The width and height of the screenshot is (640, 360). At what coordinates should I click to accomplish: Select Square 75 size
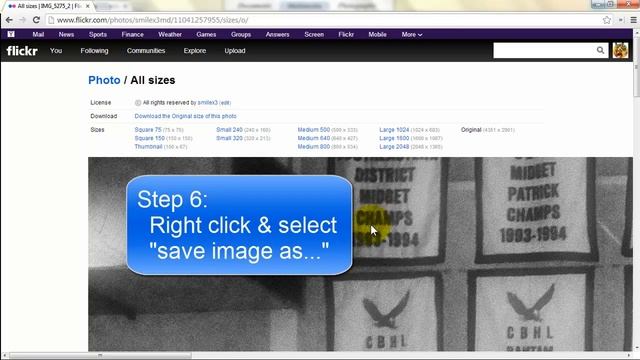coord(148,129)
